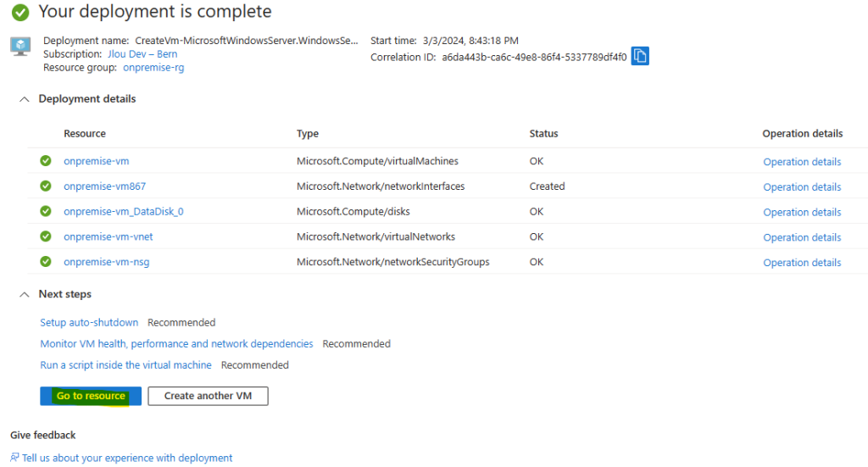The height and width of the screenshot is (467, 868).
Task: Click the Give feedback heading
Action: 42,435
